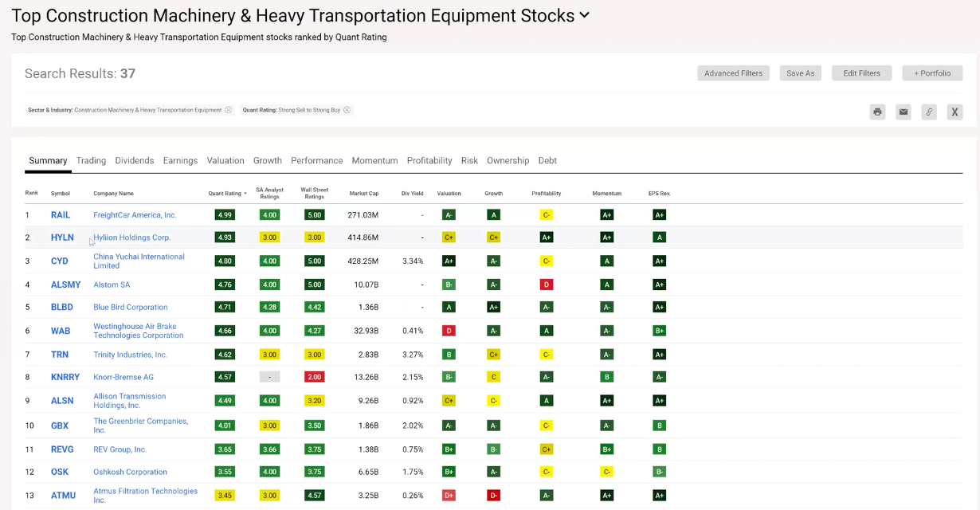Open Hyliion Holdings Corp. company link

point(132,237)
